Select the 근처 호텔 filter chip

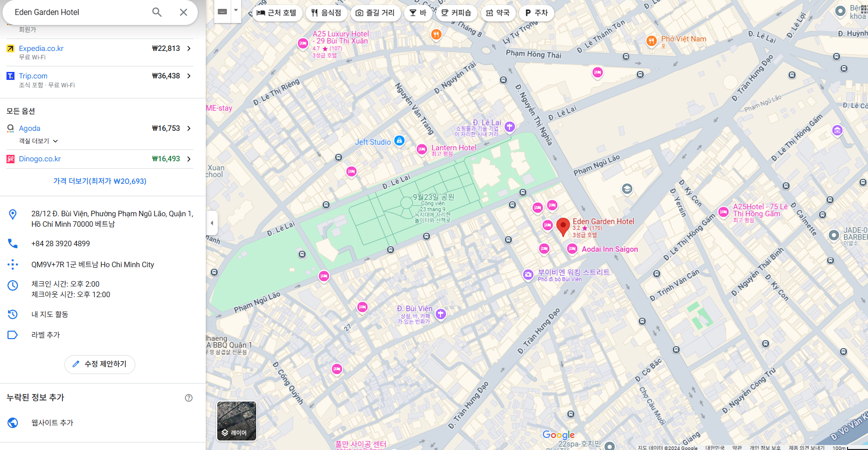[276, 12]
